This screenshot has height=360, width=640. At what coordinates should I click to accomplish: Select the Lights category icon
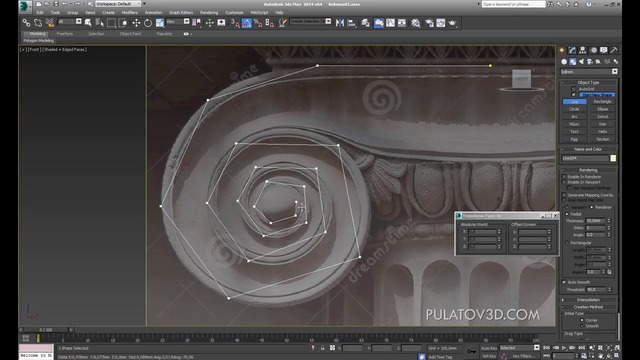click(581, 62)
